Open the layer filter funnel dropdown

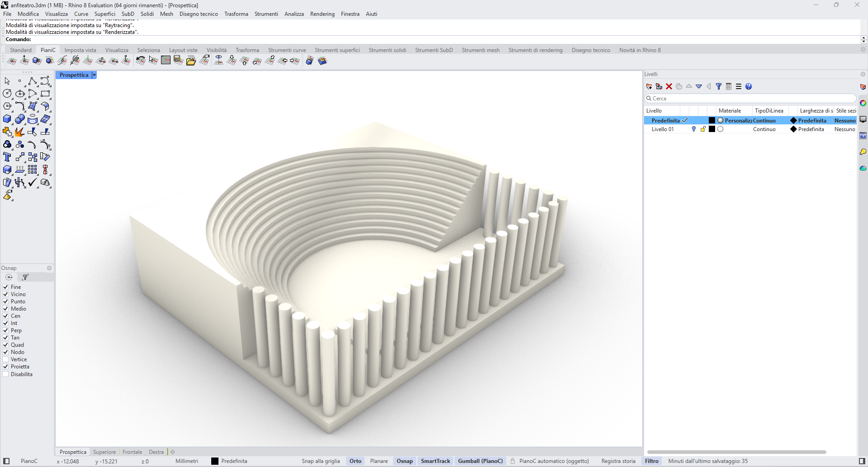pos(719,86)
